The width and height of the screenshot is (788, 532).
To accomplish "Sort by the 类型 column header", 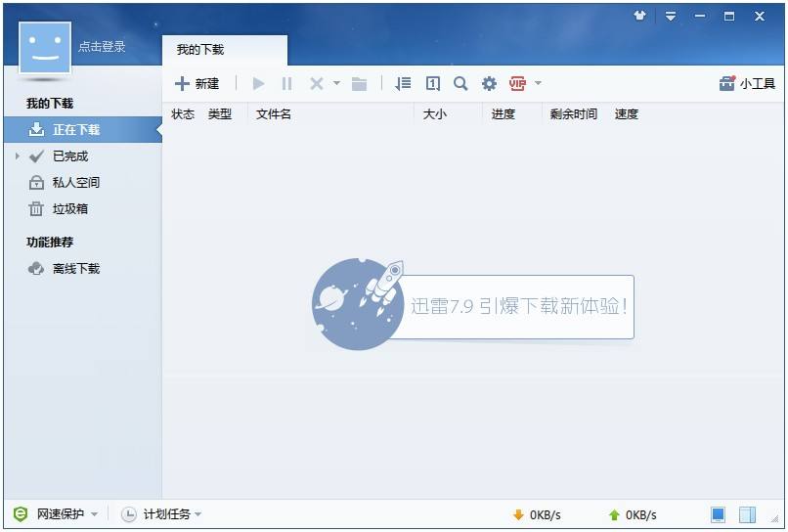I will tap(220, 114).
